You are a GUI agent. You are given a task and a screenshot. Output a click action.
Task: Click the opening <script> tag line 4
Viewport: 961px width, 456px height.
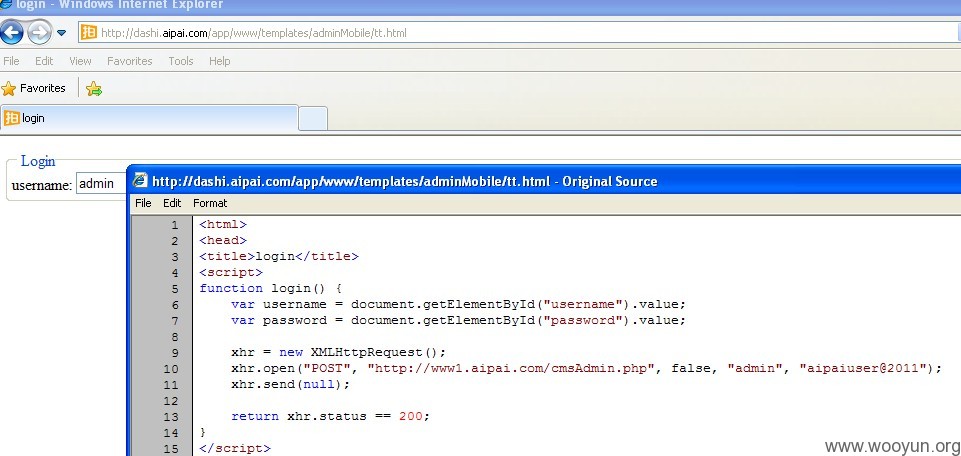(231, 272)
